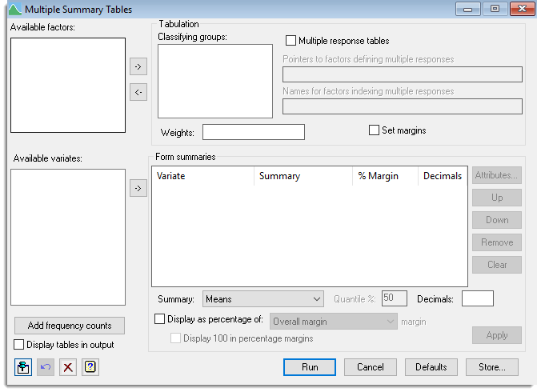The width and height of the screenshot is (537, 392).
Task: Click the pin dialog icon
Action: (23, 367)
